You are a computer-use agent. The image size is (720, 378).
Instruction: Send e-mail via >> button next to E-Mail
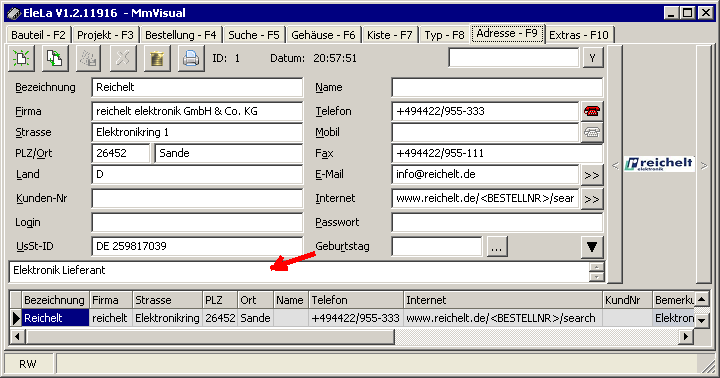click(591, 175)
